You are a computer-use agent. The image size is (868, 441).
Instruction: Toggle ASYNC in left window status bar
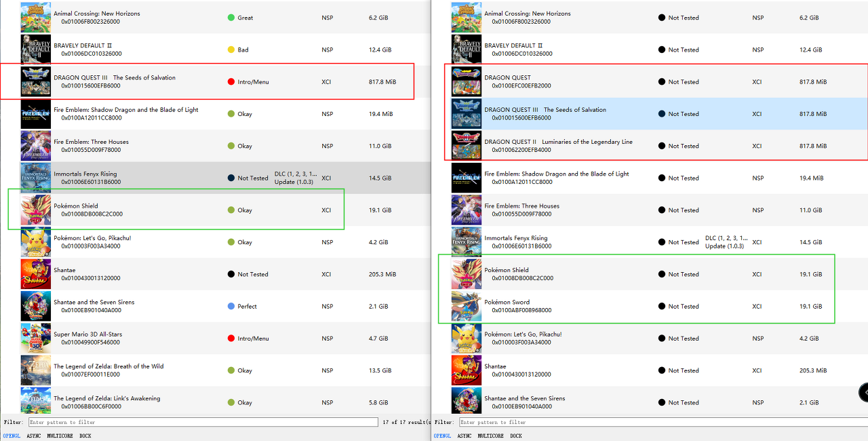34,436
